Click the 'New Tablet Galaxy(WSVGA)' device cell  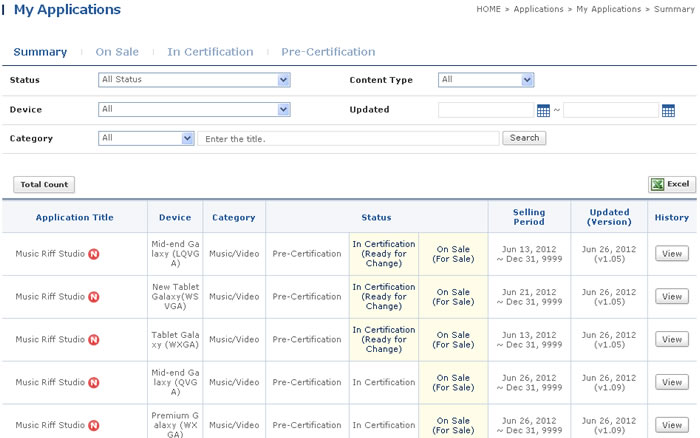(175, 296)
